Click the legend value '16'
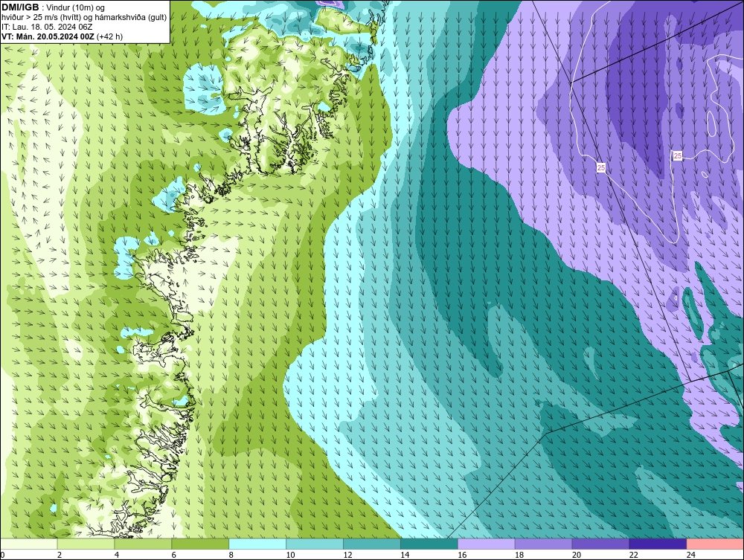744x560 pixels. click(462, 555)
